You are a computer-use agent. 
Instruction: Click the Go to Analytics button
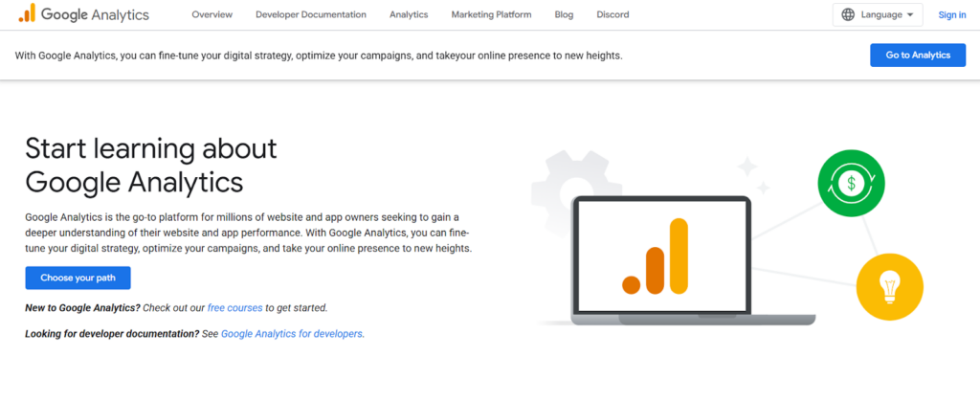[x=918, y=55]
